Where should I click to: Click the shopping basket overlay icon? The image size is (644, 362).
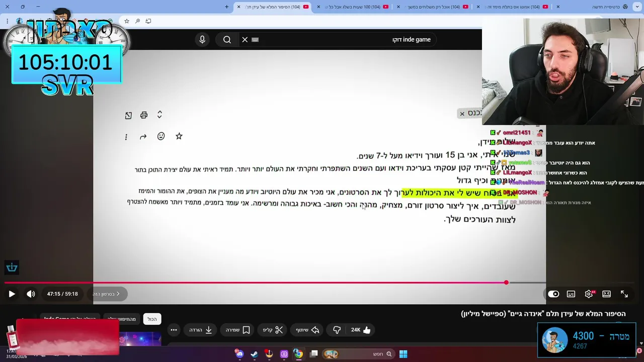point(12,267)
